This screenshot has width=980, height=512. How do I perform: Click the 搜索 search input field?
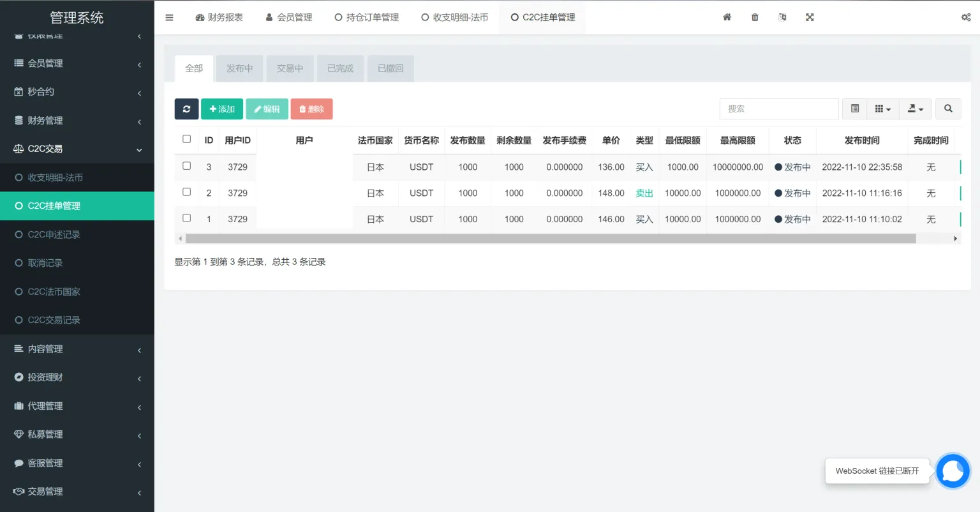(778, 109)
